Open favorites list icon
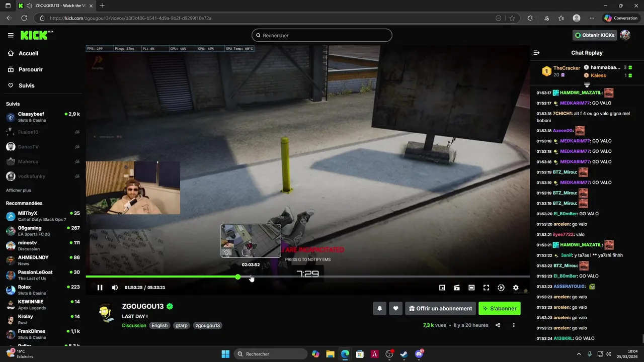644x362 pixels. click(x=561, y=18)
